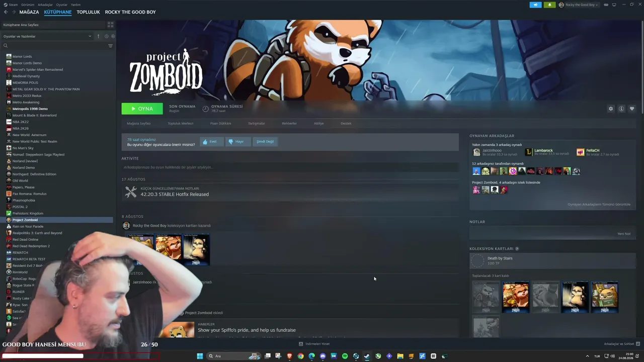The width and height of the screenshot is (644, 362).
Task: Dismiss review prompt with Şimdi Değil
Action: click(265, 141)
